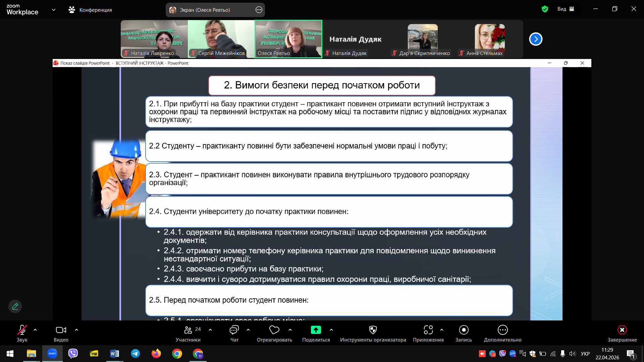Expand video options arrow next to Видео
The image size is (644, 362).
point(76,330)
